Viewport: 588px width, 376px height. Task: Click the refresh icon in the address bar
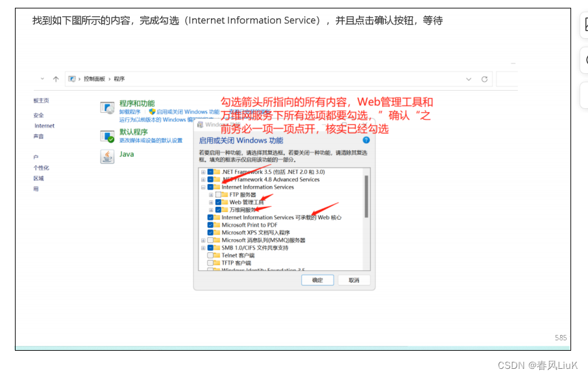[x=485, y=79]
